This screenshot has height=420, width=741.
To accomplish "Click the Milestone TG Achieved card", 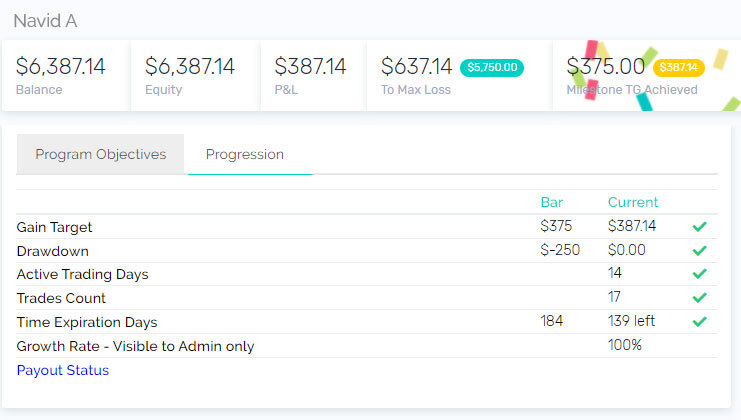I will click(646, 76).
